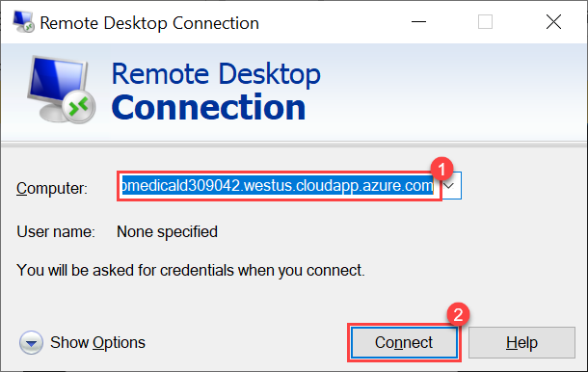Click the Show Options text label
This screenshot has height=372, width=588.
(97, 342)
